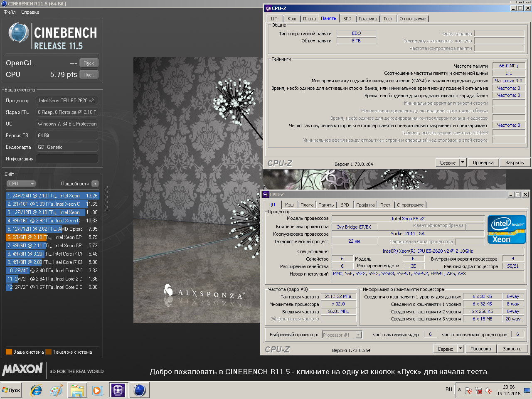Show hidden tray icons arrow
532x399 pixels.
(x=459, y=390)
